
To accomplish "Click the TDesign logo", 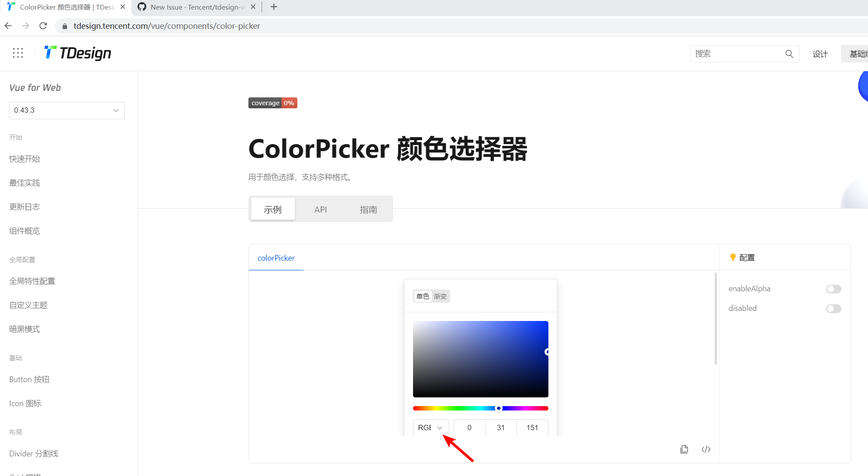I will [77, 53].
